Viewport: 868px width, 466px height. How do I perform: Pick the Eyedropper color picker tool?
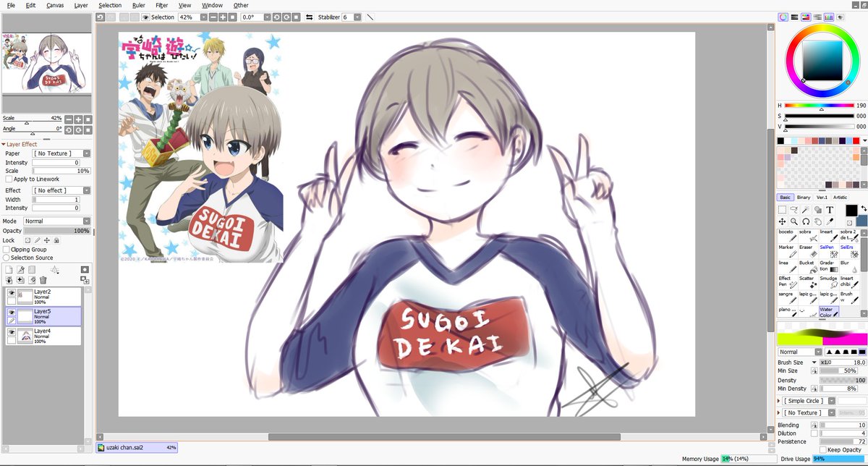click(830, 221)
